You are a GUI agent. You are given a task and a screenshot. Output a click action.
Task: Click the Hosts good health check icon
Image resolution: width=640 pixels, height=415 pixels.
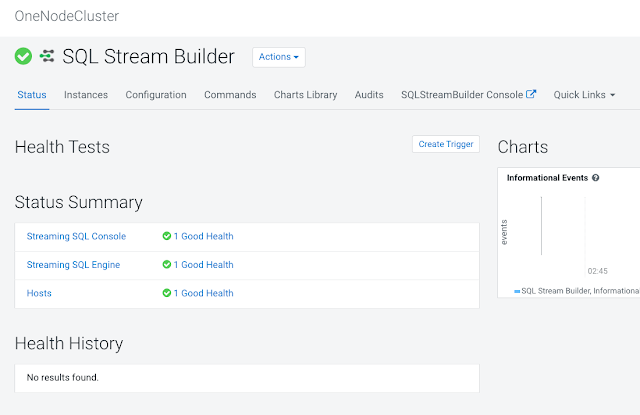(x=167, y=293)
